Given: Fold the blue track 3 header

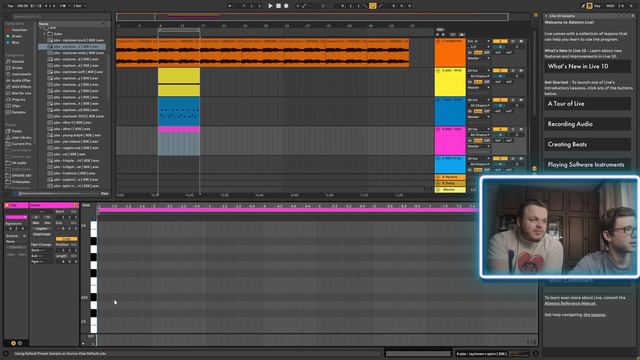Looking at the screenshot, I should [x=438, y=100].
